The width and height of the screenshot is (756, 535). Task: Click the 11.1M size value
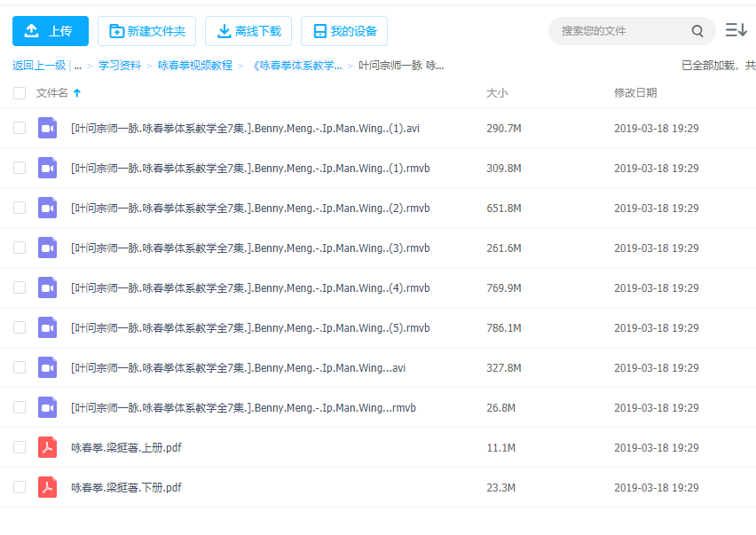pos(501,448)
